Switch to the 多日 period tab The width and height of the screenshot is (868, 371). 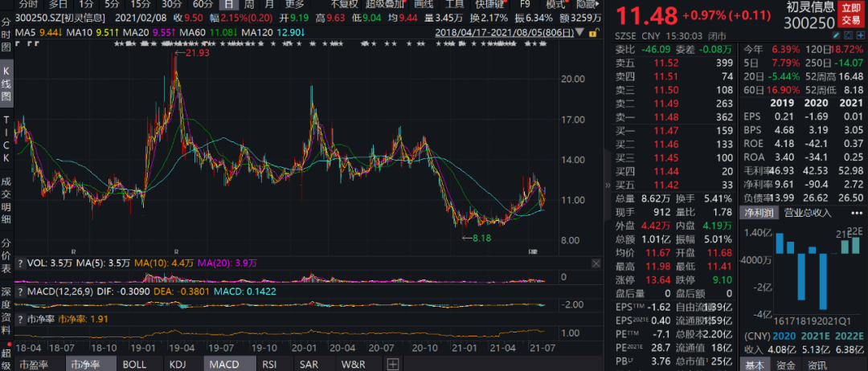(x=58, y=5)
